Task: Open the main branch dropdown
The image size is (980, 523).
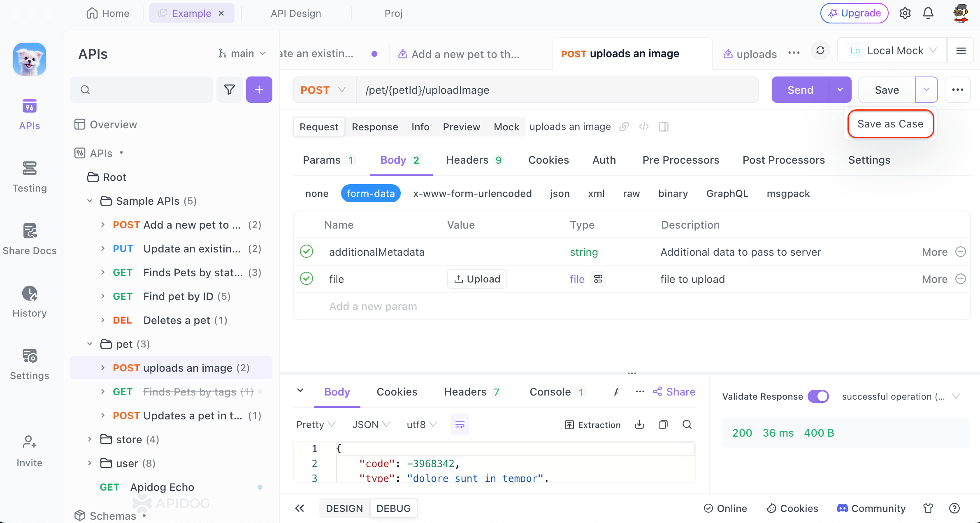Action: coord(242,53)
